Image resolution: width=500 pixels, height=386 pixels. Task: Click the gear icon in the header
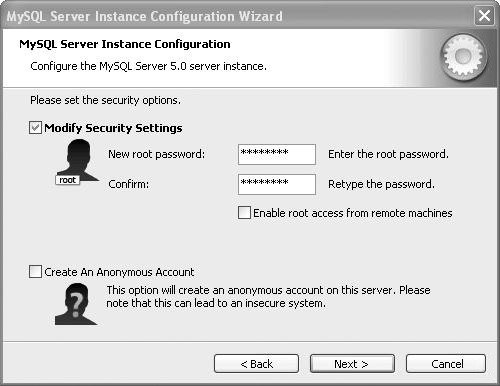pyautogui.click(x=464, y=57)
